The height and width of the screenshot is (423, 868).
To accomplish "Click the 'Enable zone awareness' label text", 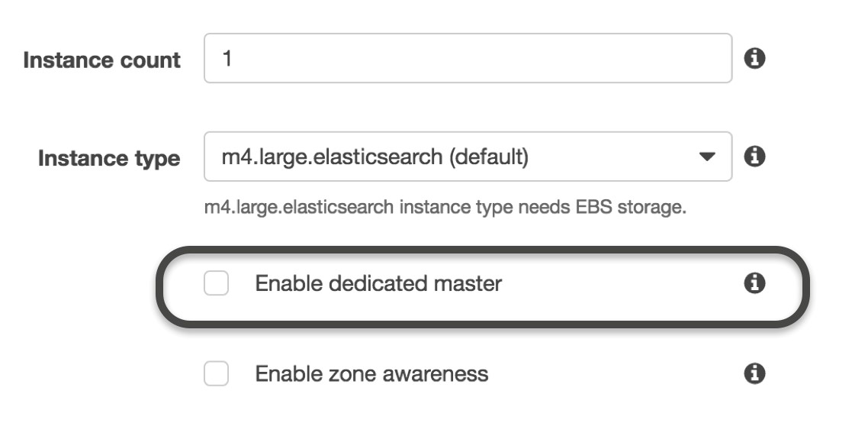I will tap(372, 373).
